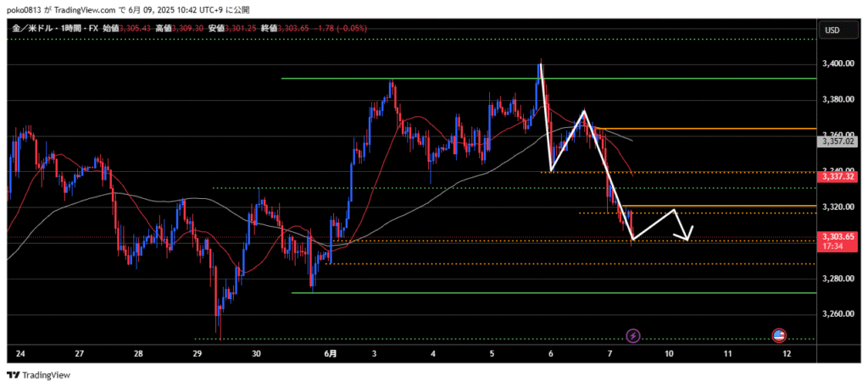The width and height of the screenshot is (868, 387).
Task: Click the 3,400.00 price axis label
Action: pos(836,64)
